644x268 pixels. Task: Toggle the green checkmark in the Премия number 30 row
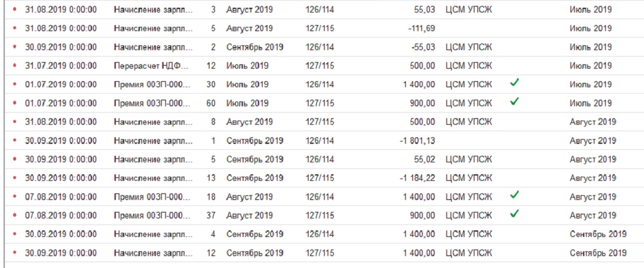514,83
